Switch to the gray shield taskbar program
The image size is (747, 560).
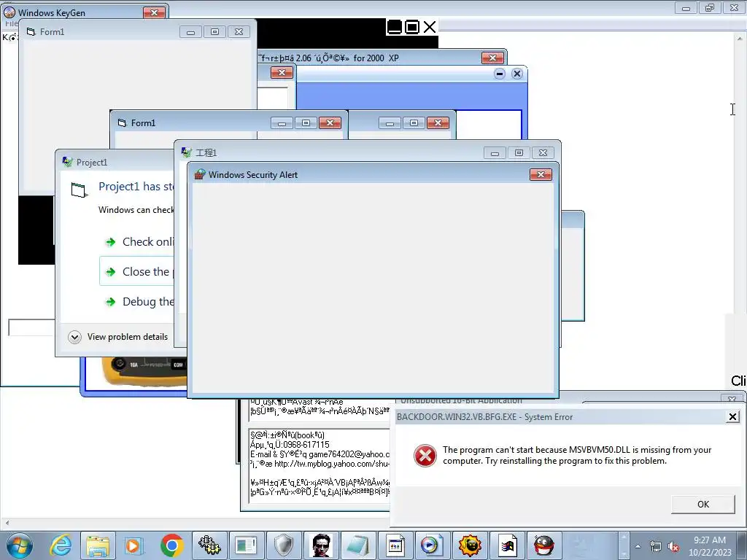tap(284, 545)
